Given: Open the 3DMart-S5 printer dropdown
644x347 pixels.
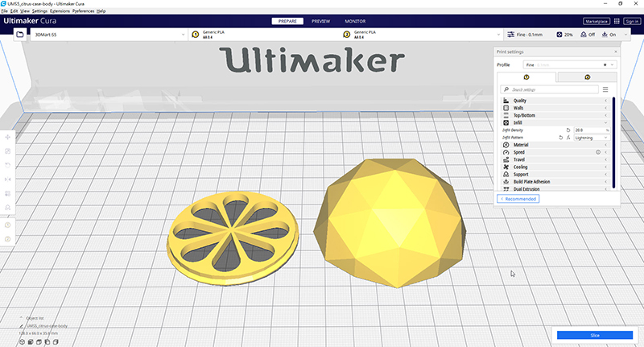Looking at the screenshot, I should 109,35.
